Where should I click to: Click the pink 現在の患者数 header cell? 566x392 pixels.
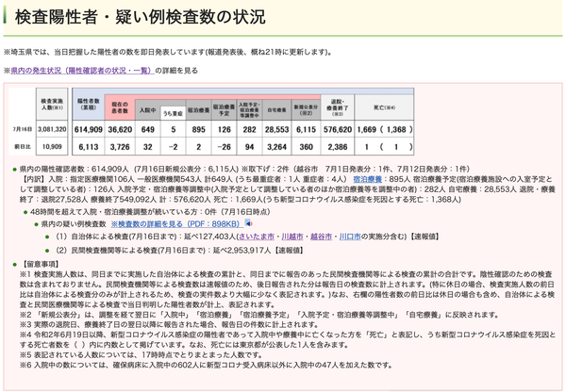click(x=120, y=107)
